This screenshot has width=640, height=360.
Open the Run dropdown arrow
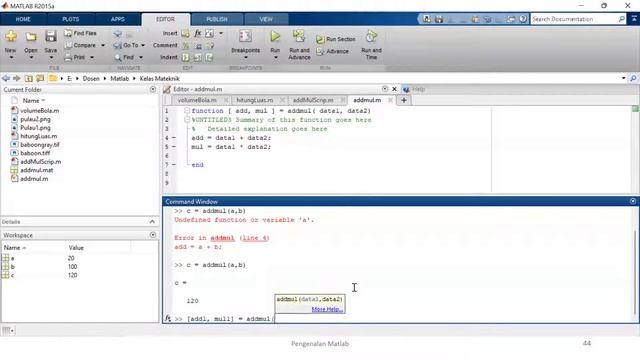[276, 58]
